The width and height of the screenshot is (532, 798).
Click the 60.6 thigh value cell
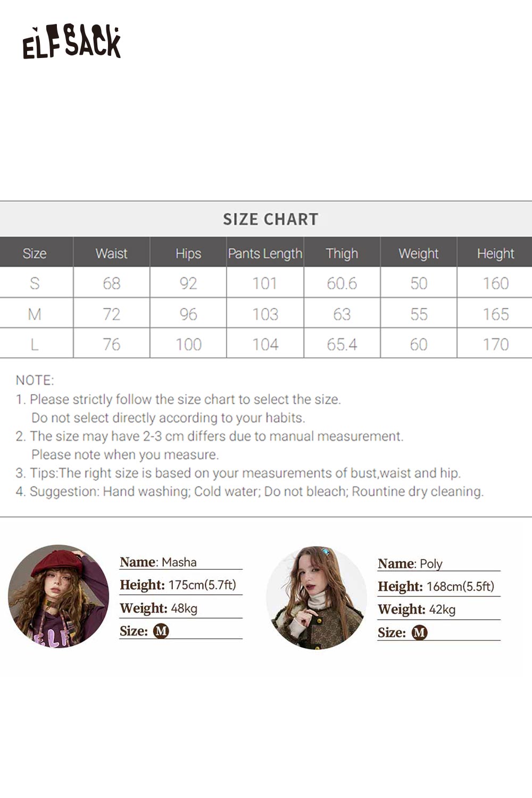point(342,283)
